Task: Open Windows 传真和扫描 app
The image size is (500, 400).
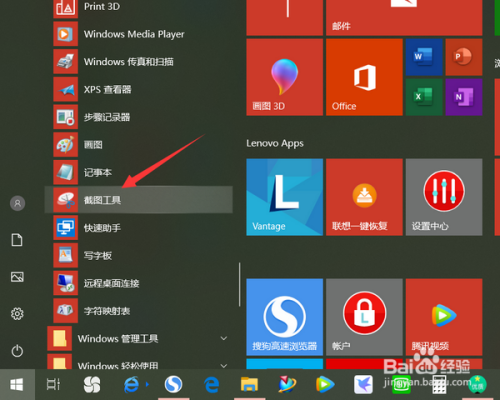Action: pos(138,62)
